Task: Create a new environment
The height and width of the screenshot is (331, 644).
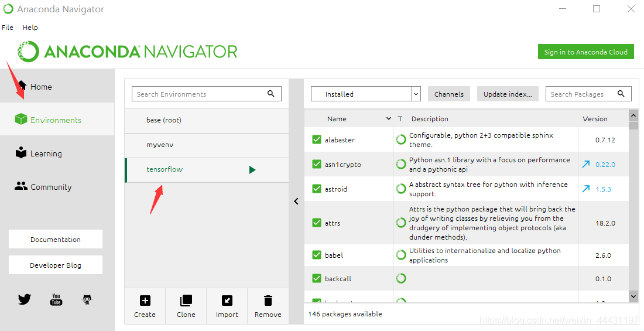Action: click(145, 306)
